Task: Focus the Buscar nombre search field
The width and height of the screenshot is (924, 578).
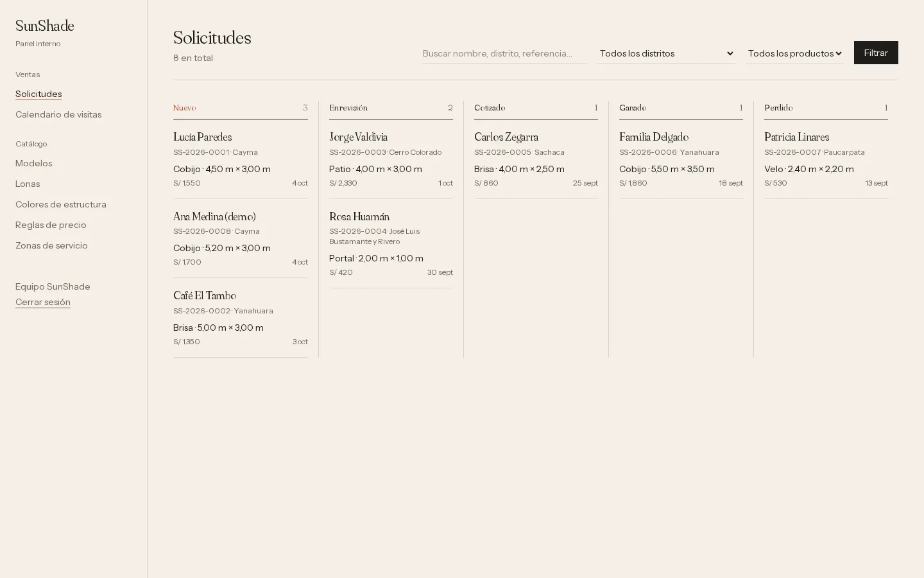Action: click(504, 53)
